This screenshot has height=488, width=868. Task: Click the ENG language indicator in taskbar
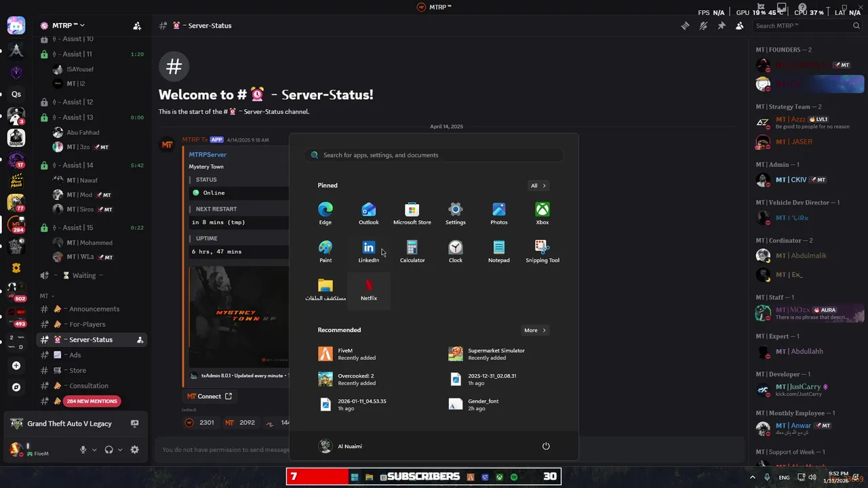coord(783,477)
